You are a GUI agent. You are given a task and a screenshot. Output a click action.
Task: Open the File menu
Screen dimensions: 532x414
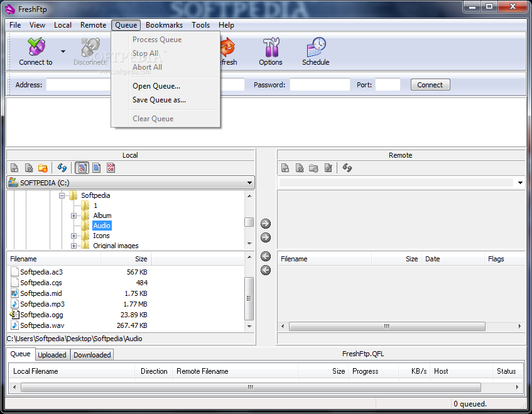pos(15,25)
